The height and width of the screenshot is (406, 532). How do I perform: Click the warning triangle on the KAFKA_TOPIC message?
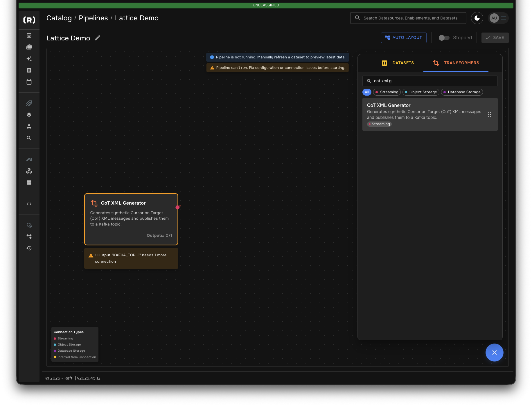(x=91, y=255)
